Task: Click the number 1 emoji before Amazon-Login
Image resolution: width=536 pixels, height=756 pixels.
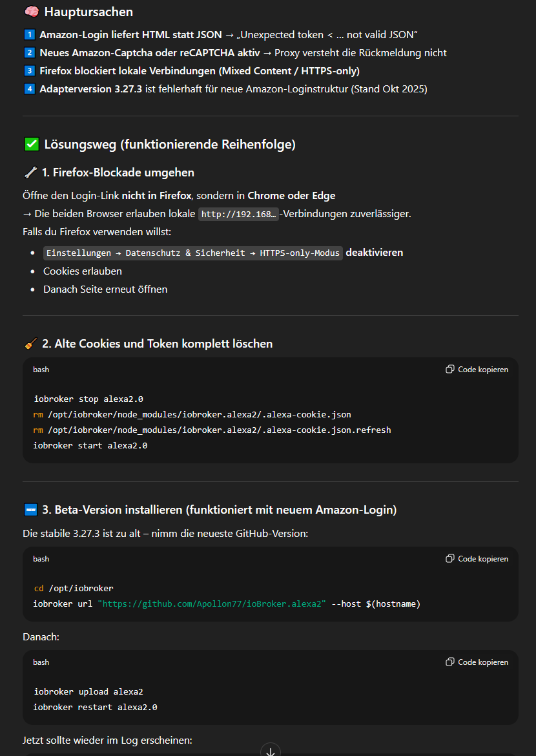Action: click(x=29, y=35)
